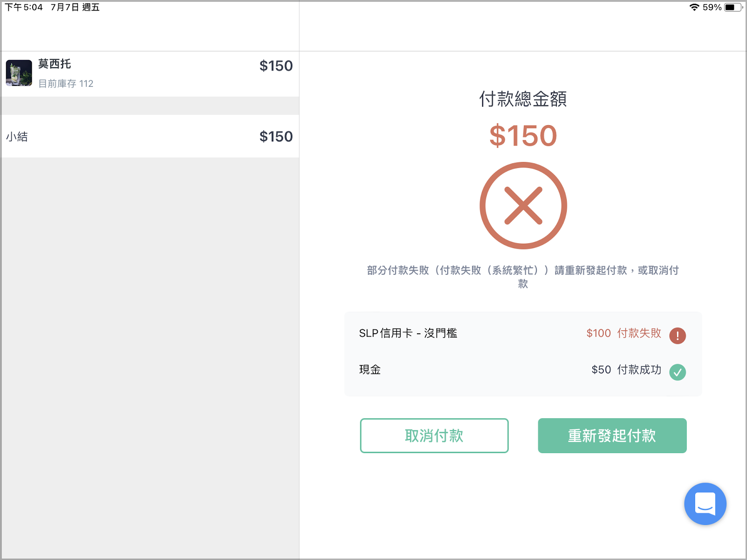Tap the red $150 total amount
The image size is (747, 560).
coord(523,136)
